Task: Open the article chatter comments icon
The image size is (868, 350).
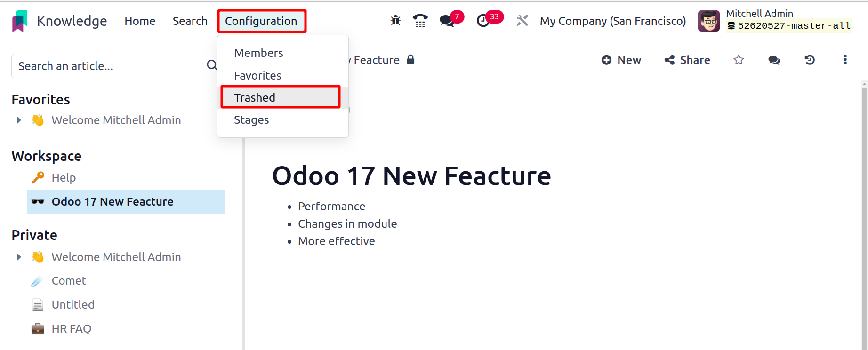Action: tap(774, 60)
